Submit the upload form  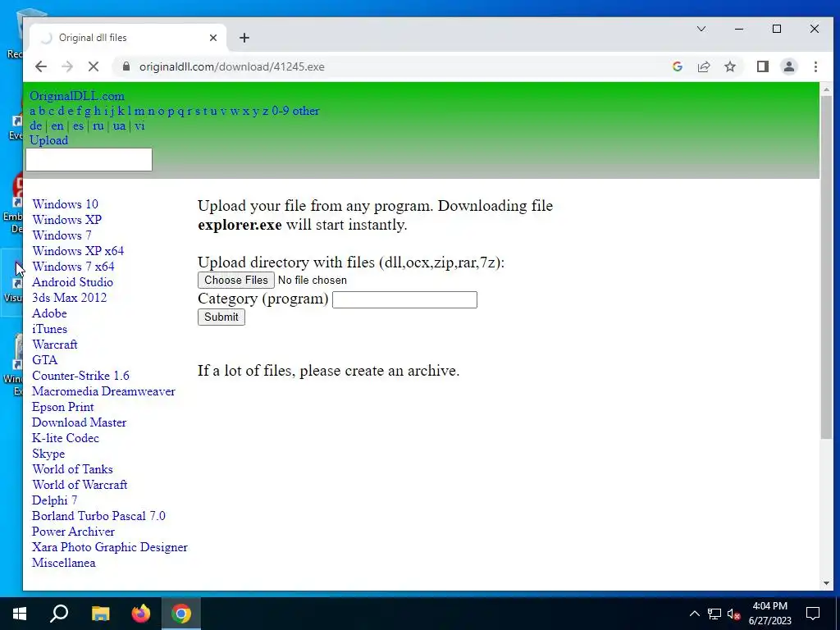point(221,317)
